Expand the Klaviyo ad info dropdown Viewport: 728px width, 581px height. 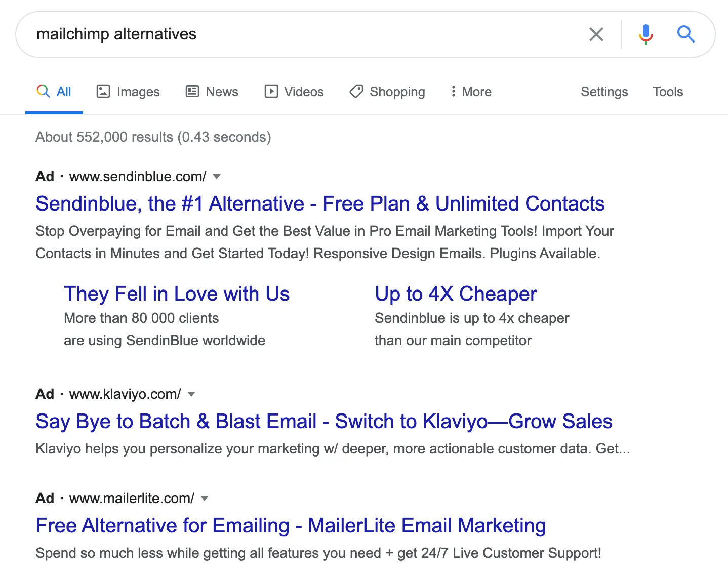pyautogui.click(x=191, y=394)
